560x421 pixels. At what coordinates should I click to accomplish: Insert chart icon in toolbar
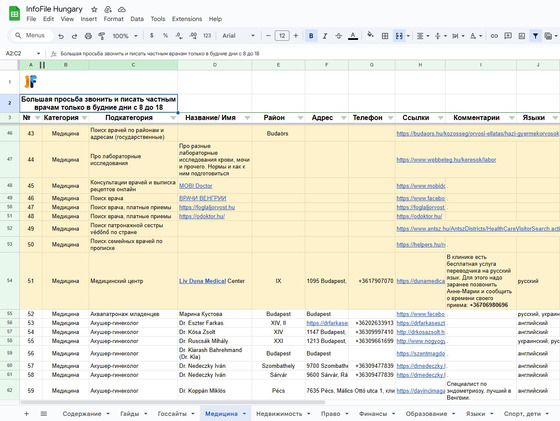(522, 36)
